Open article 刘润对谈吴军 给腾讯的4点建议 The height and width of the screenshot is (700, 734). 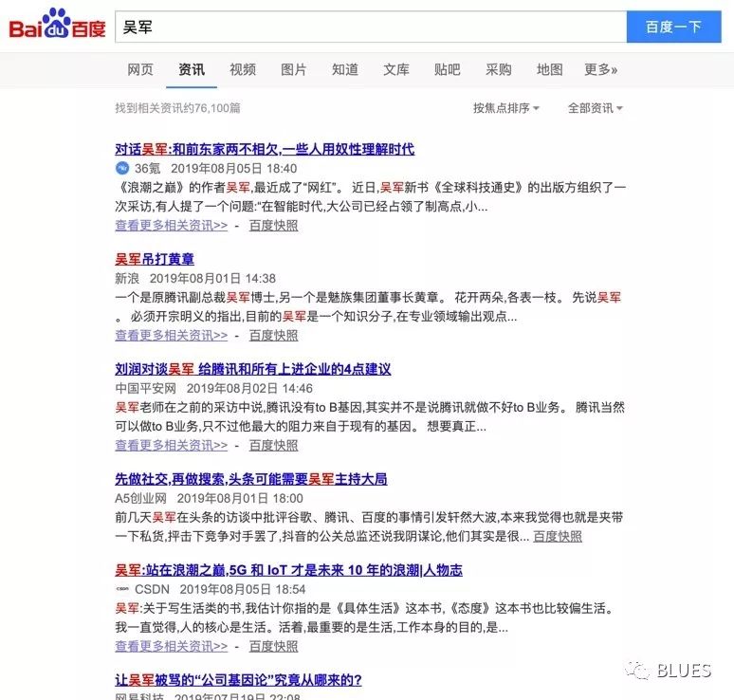[x=253, y=369]
